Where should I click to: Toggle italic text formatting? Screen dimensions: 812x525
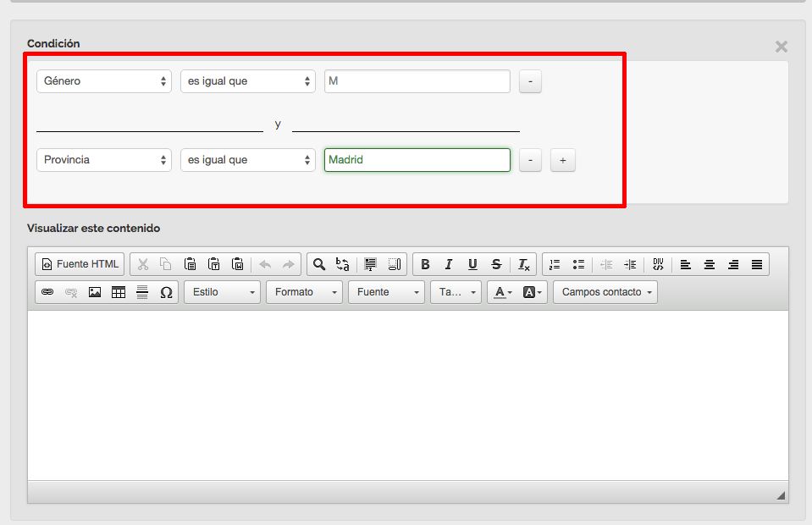pyautogui.click(x=449, y=264)
